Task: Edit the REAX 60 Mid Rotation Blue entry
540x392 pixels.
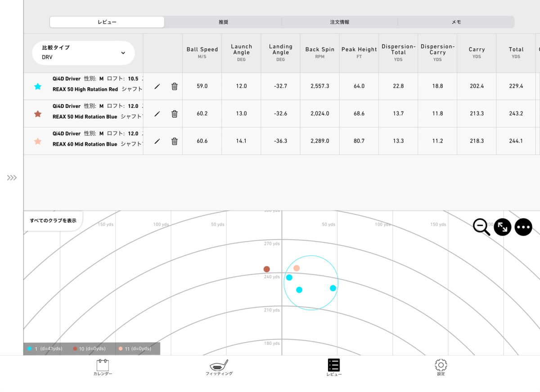Action: [x=157, y=141]
